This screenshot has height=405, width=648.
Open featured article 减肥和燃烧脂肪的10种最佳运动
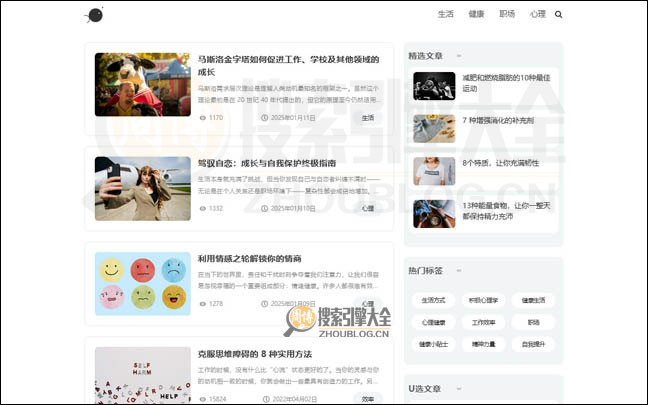point(506,83)
